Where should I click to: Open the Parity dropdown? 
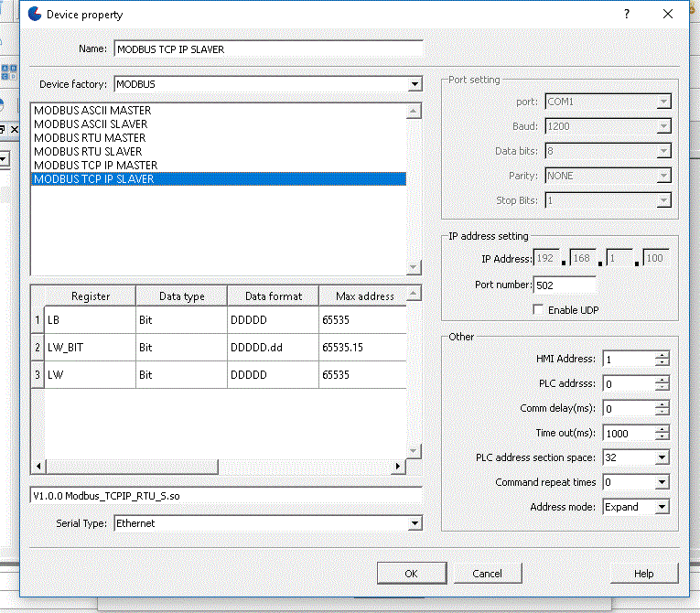click(663, 176)
